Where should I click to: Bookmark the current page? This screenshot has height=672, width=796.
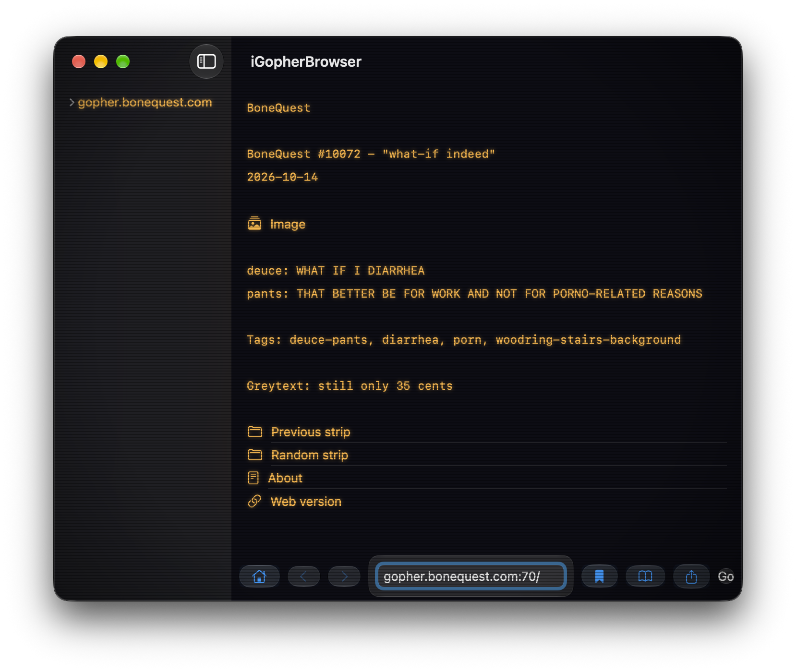click(x=599, y=576)
